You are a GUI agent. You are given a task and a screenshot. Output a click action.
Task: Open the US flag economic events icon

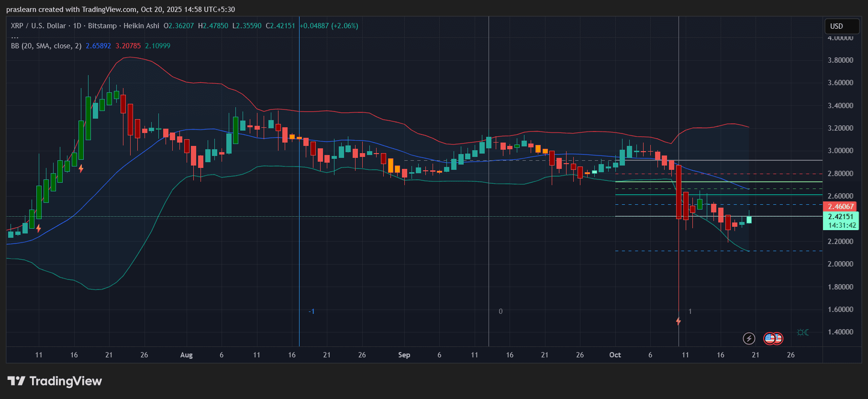[773, 339]
